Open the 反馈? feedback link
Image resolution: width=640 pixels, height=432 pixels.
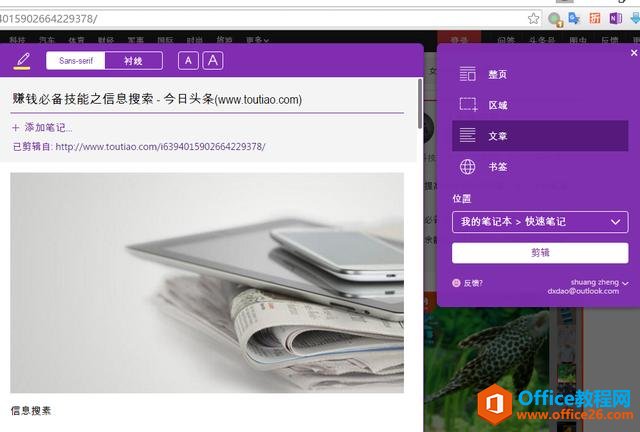(x=468, y=283)
